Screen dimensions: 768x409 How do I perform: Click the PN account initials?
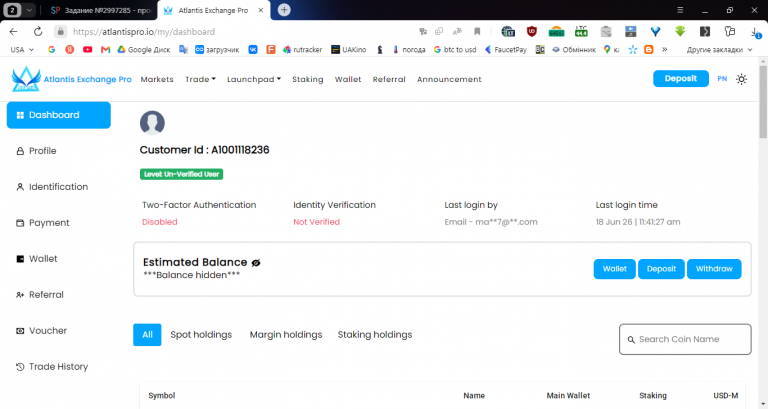click(722, 78)
